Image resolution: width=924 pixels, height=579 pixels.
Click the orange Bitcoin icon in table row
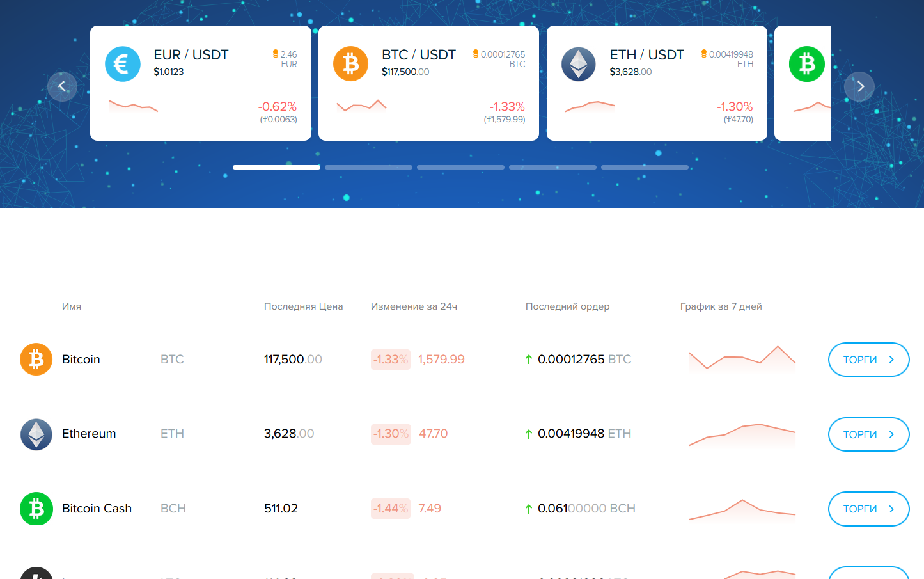pyautogui.click(x=36, y=359)
